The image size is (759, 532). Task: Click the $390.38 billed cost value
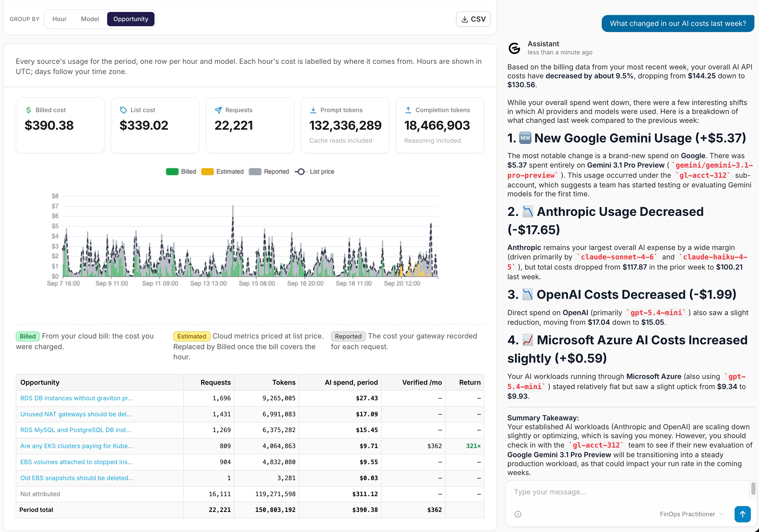pyautogui.click(x=49, y=125)
